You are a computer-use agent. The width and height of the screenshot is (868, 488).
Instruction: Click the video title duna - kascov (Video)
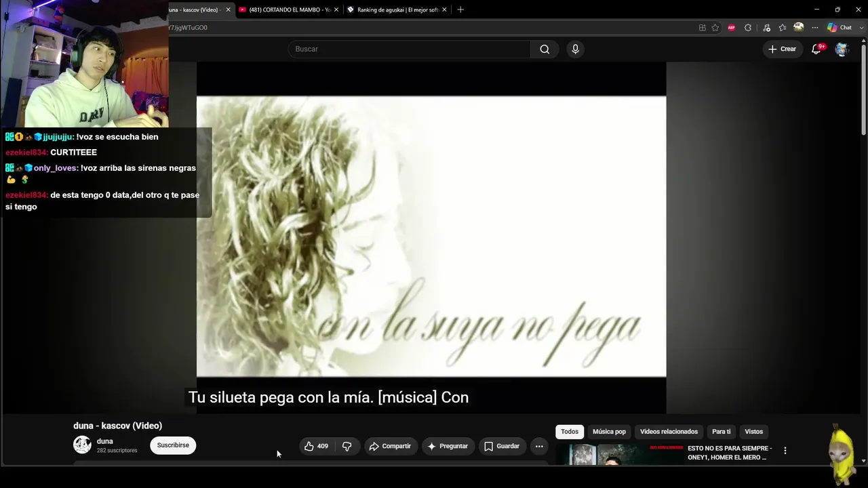(x=117, y=426)
